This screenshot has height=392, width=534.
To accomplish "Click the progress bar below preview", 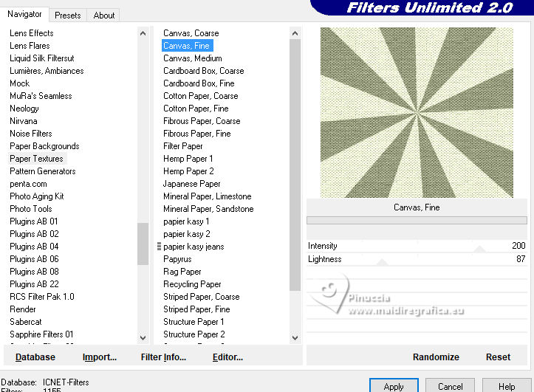I will (417, 221).
